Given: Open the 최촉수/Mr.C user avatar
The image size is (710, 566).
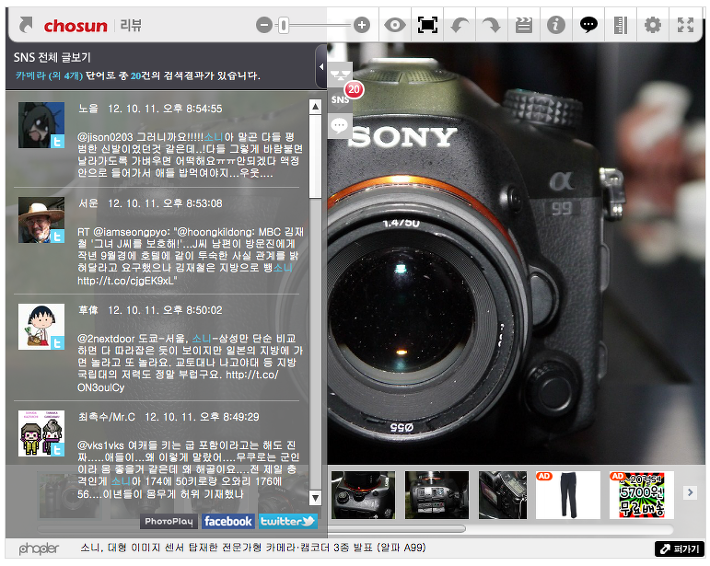Looking at the screenshot, I should pos(41,433).
